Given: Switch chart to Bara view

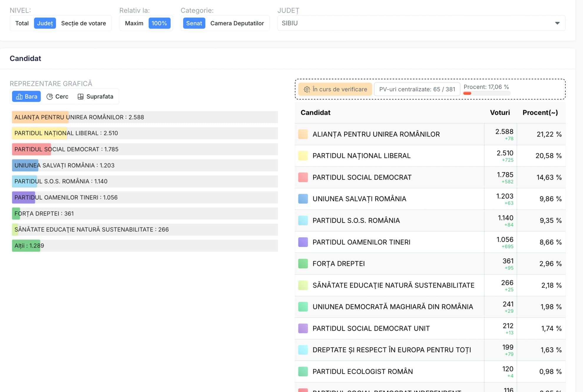Looking at the screenshot, I should point(26,96).
